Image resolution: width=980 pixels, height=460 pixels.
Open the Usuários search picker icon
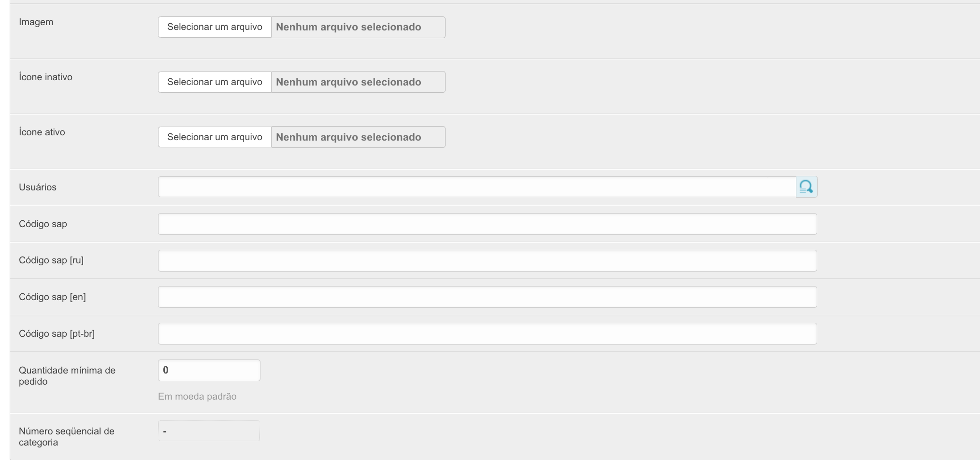806,187
